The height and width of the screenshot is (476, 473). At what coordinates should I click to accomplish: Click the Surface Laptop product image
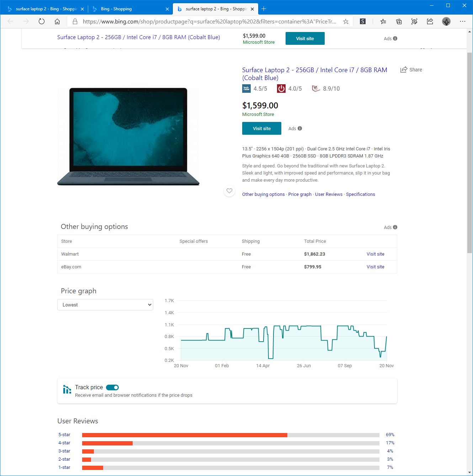pos(128,137)
